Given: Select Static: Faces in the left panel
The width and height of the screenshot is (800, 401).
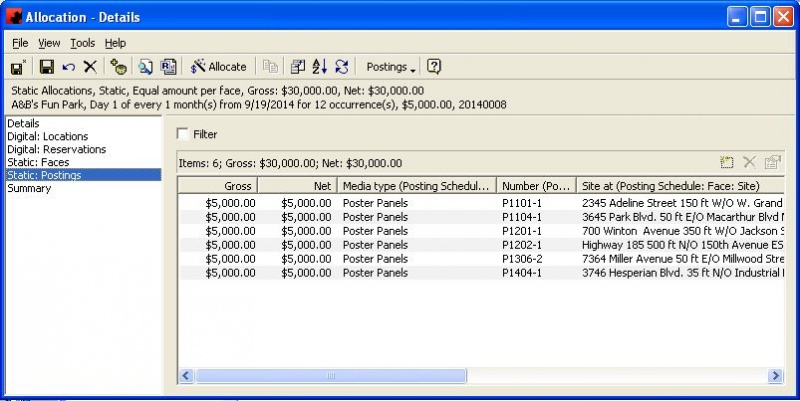Looking at the screenshot, I should point(38,162).
